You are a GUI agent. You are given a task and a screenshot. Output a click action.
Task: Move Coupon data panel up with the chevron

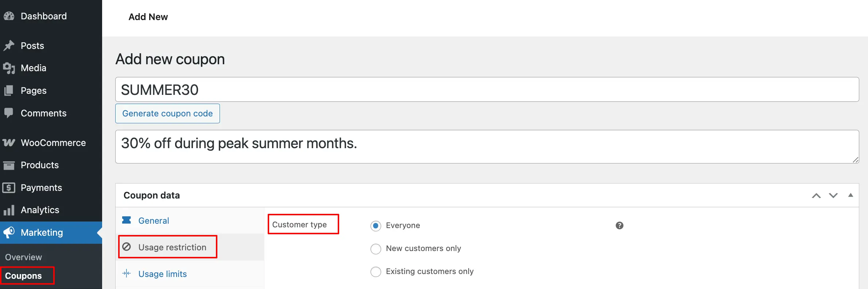click(816, 196)
